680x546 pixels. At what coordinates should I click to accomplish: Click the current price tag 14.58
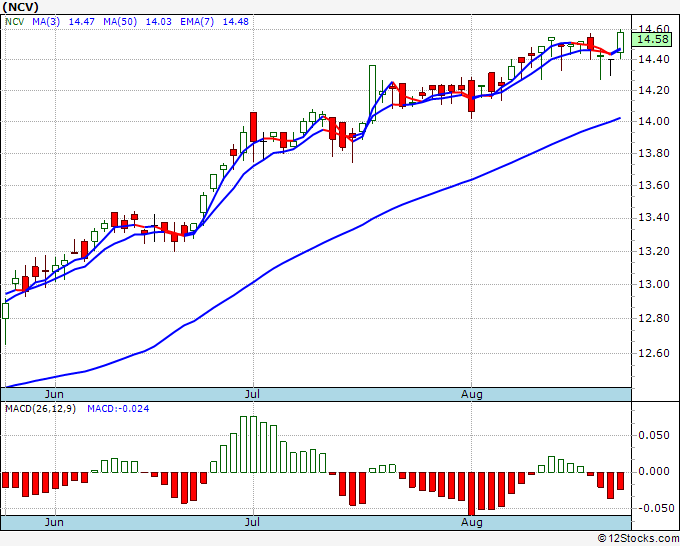(x=652, y=39)
